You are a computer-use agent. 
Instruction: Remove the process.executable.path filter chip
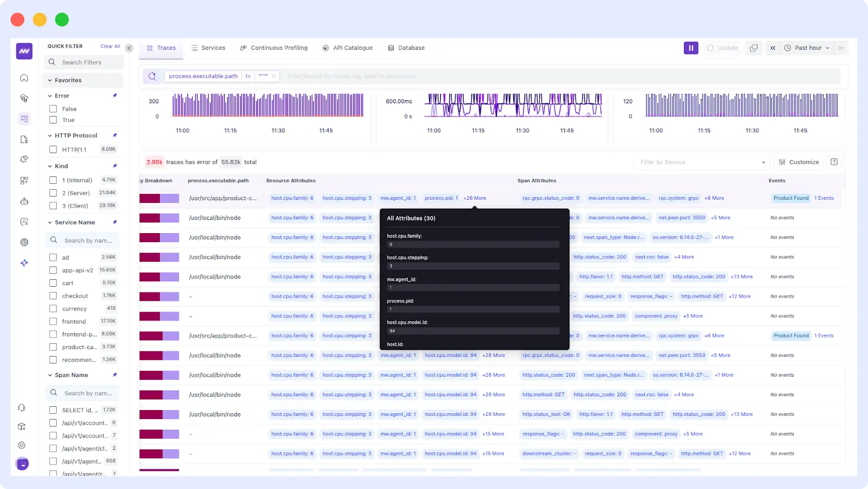pos(274,76)
